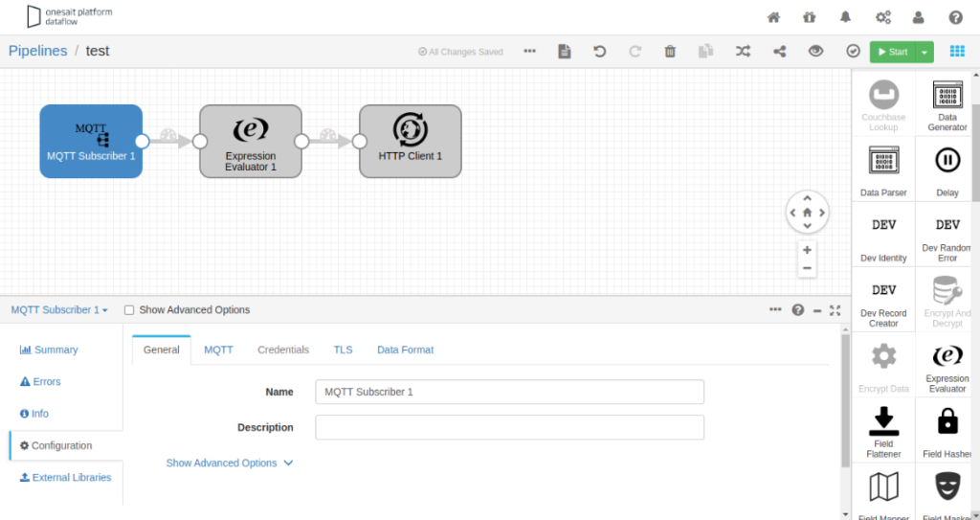Open the Summary section
980x520 pixels.
(49, 350)
